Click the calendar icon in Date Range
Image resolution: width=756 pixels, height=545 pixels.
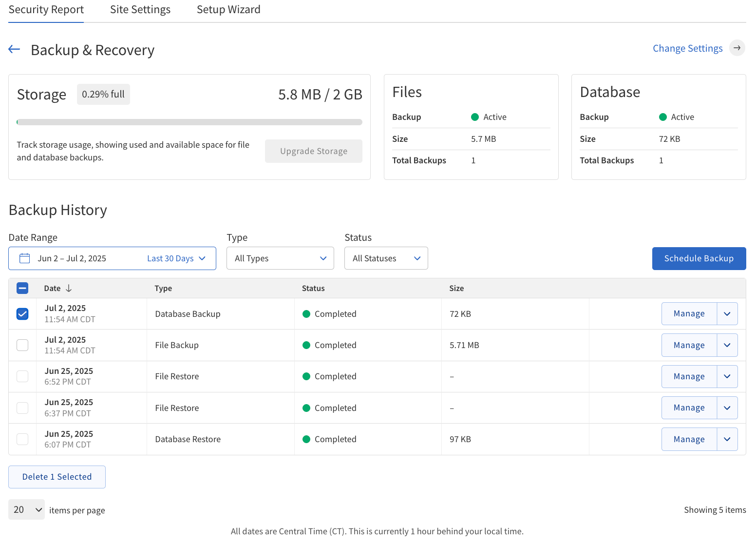(x=24, y=258)
